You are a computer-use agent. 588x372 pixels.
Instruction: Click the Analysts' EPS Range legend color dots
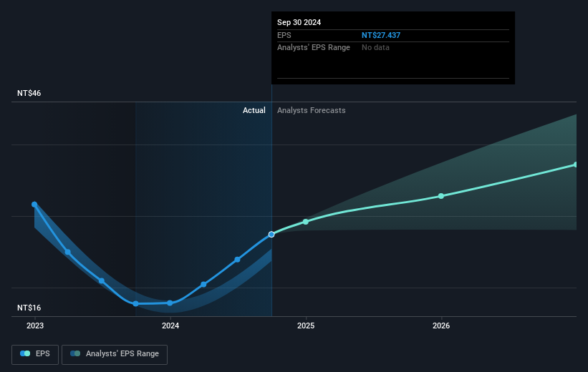pyautogui.click(x=75, y=353)
